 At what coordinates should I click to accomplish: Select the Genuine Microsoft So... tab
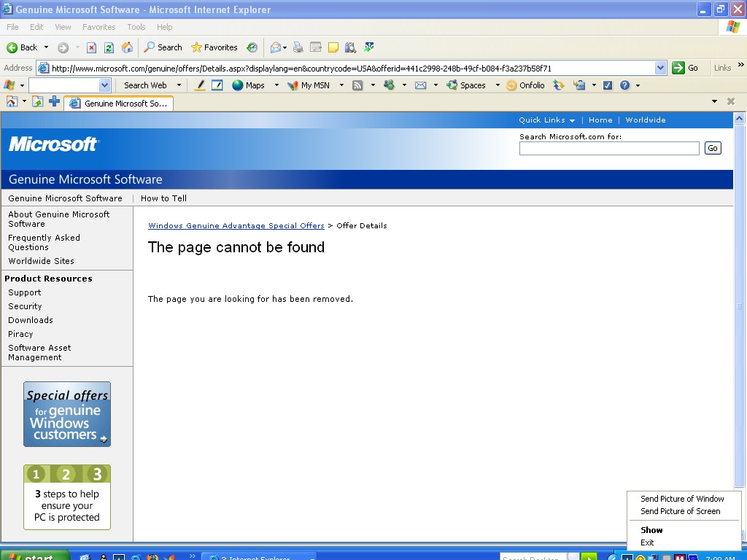point(119,104)
